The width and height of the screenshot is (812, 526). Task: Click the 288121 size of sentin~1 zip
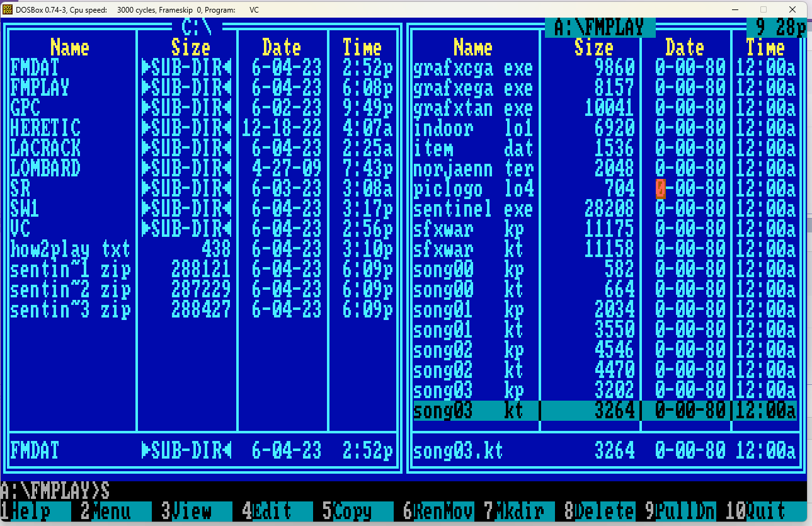point(201,269)
